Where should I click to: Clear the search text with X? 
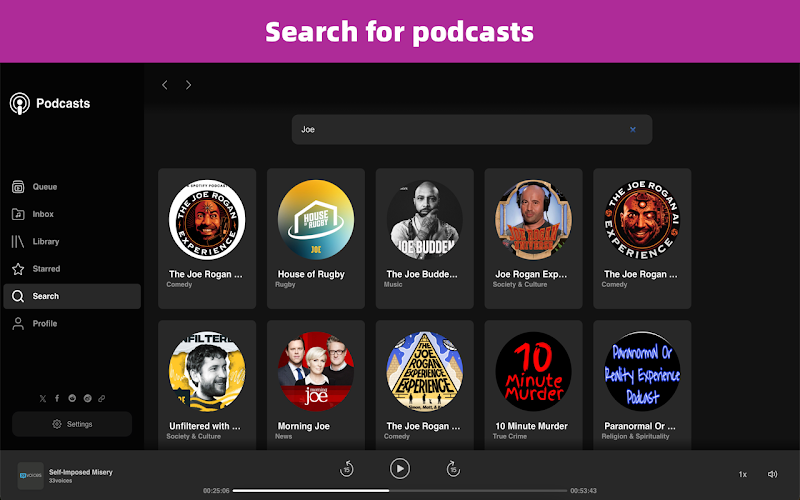[633, 130]
